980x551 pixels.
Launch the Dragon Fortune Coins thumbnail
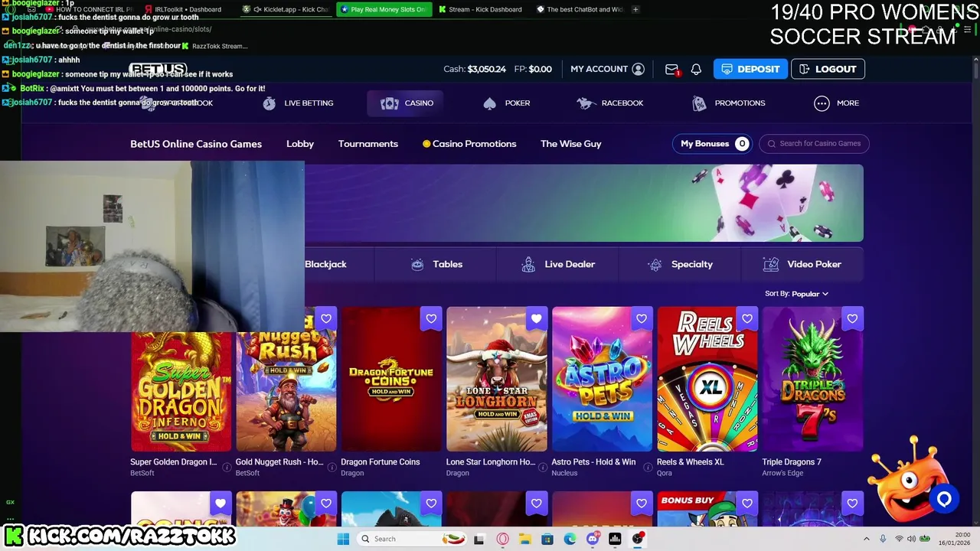pyautogui.click(x=391, y=379)
